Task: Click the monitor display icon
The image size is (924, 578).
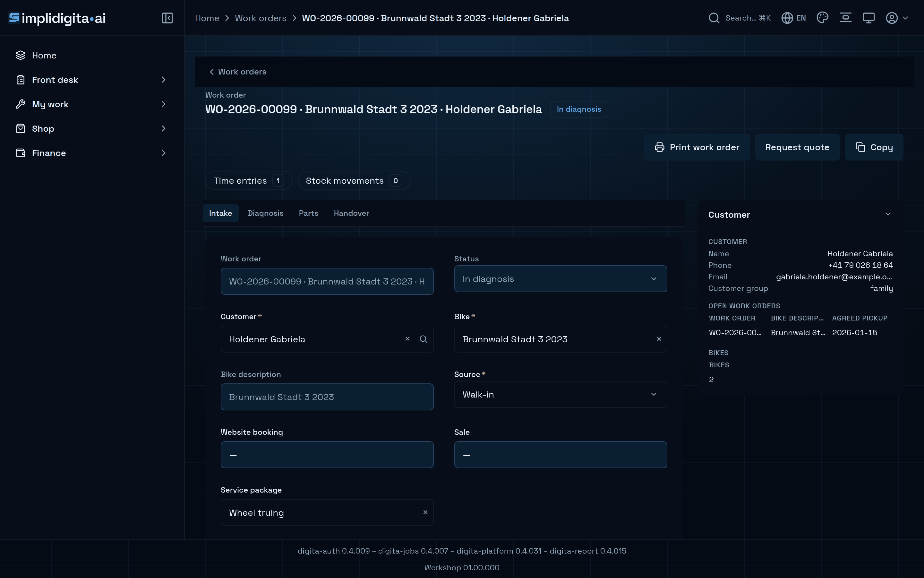Action: pyautogui.click(x=868, y=18)
